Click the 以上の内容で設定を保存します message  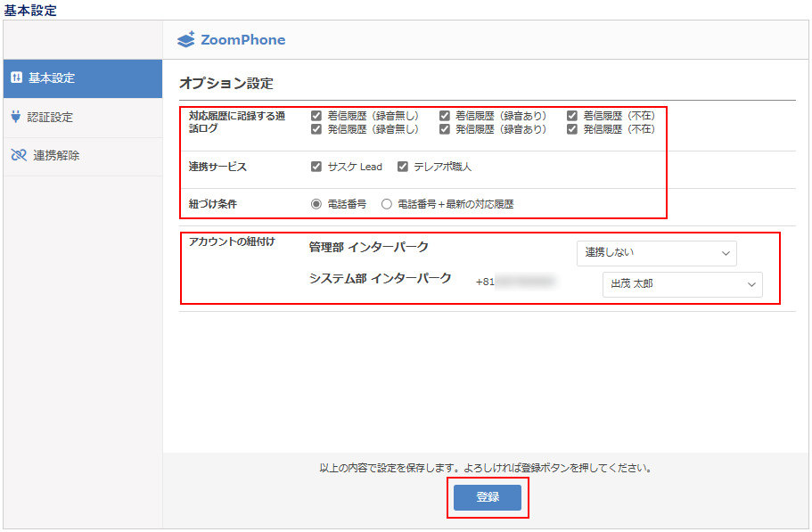[x=485, y=468]
